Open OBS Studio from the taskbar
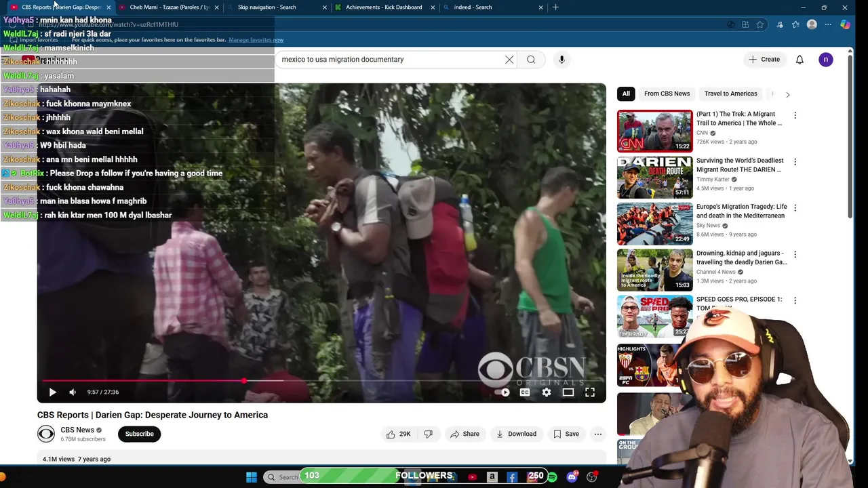 click(592, 477)
